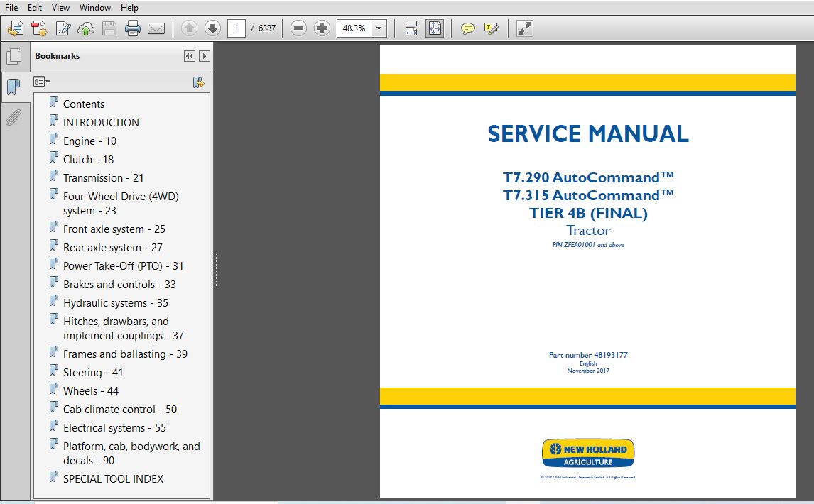
Task: Go to previous page arrow
Action: click(189, 28)
